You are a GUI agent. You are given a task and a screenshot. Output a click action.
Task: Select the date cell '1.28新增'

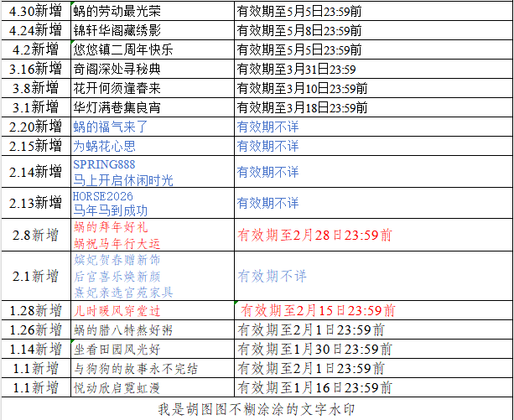(x=36, y=310)
